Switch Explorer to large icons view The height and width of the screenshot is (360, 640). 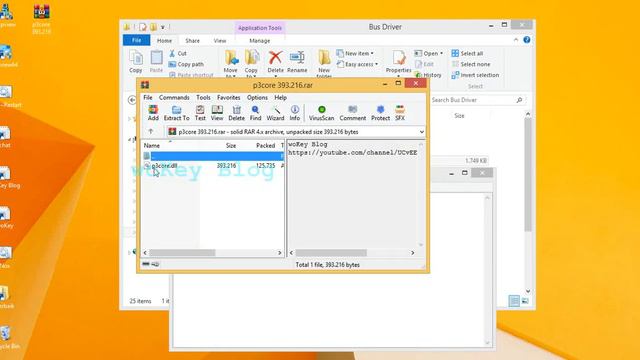coord(525,301)
